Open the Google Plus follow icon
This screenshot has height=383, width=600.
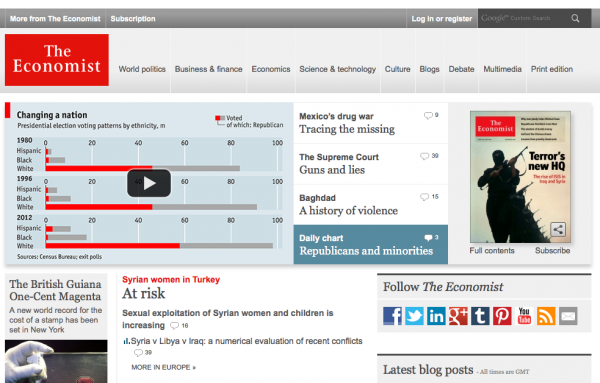(x=458, y=316)
